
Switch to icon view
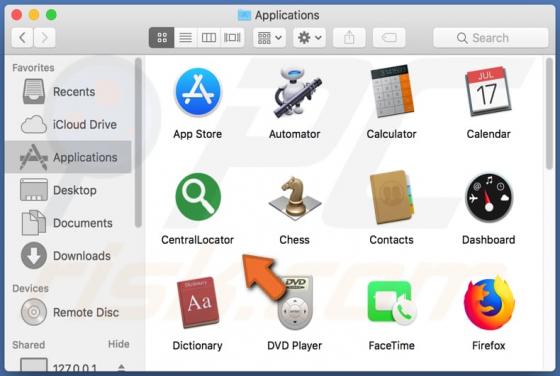162,37
